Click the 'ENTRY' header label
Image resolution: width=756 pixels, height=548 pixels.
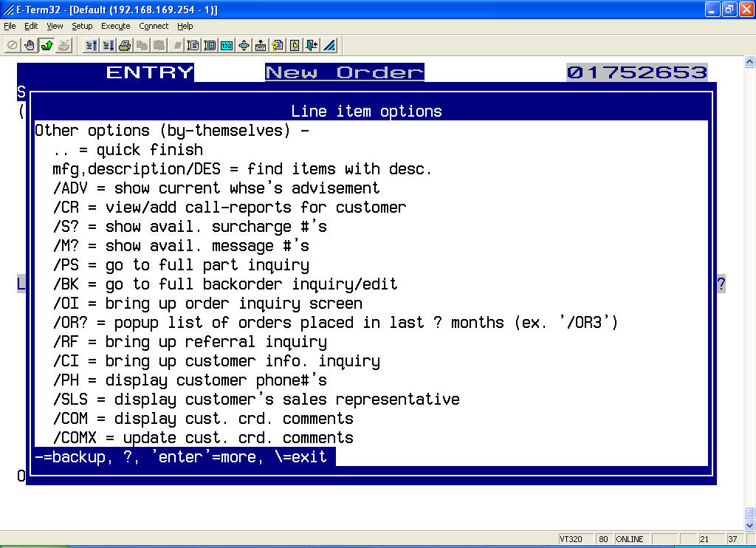150,72
